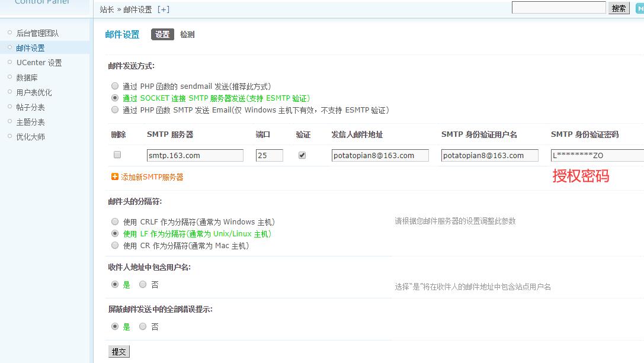Click the blue M icon next to search button
The height and width of the screenshot is (363, 644).
[x=640, y=8]
